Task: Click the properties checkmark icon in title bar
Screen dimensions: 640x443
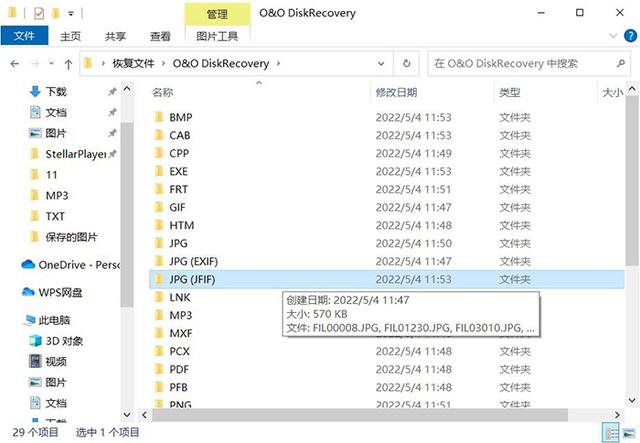Action: pyautogui.click(x=39, y=13)
